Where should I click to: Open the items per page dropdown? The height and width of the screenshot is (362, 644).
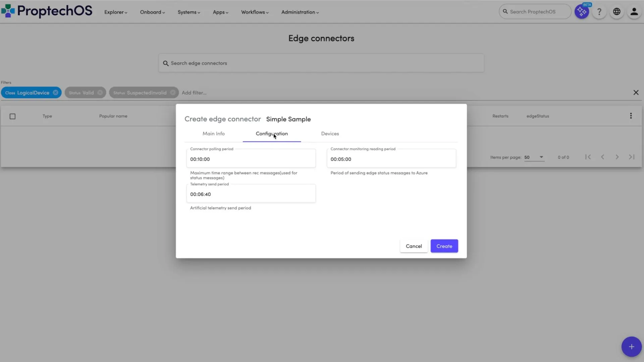[534, 157]
